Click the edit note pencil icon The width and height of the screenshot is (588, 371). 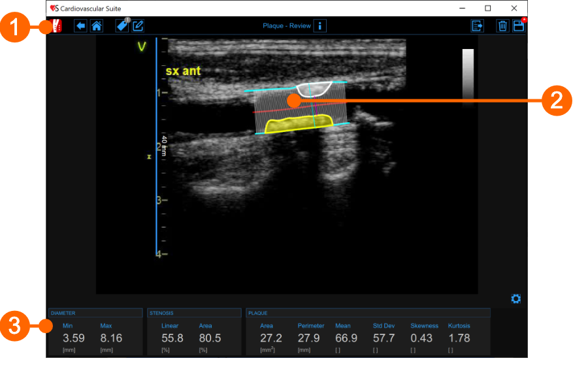pos(138,26)
